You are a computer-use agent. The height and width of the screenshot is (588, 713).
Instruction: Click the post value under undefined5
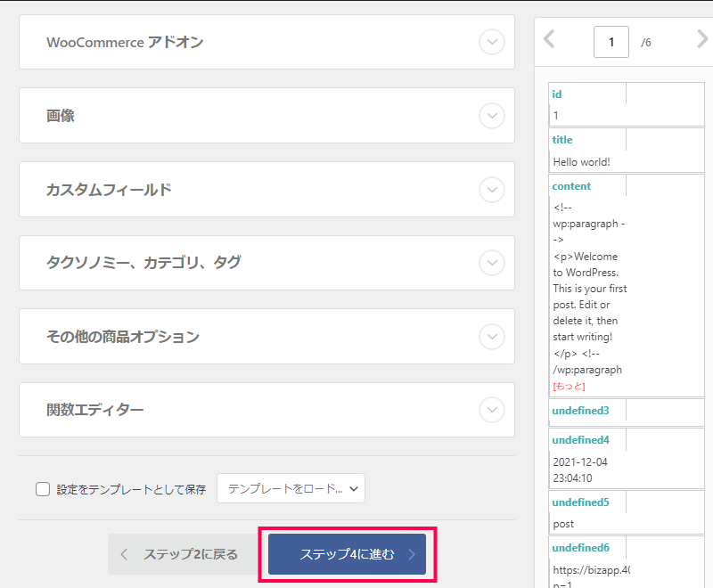coord(563,524)
